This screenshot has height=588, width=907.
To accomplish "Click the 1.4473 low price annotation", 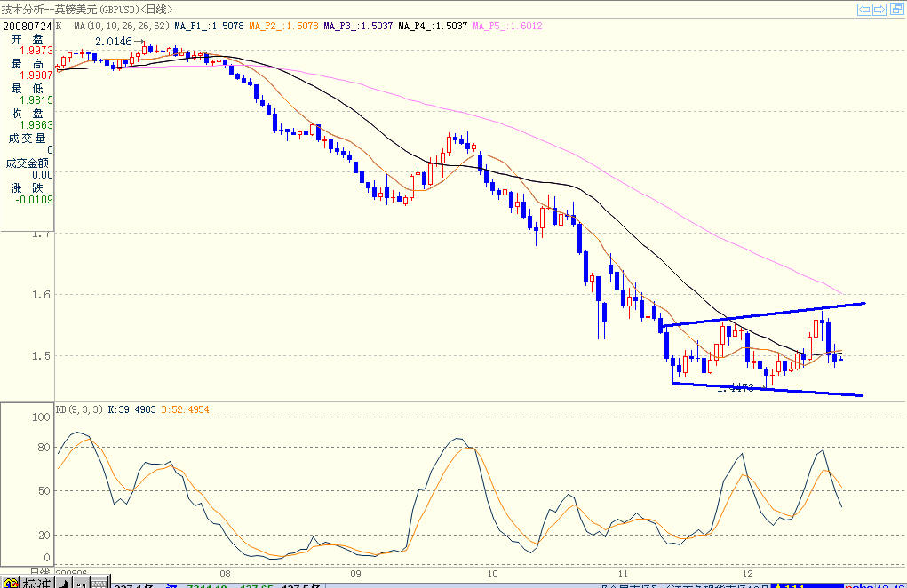I will click(x=736, y=388).
